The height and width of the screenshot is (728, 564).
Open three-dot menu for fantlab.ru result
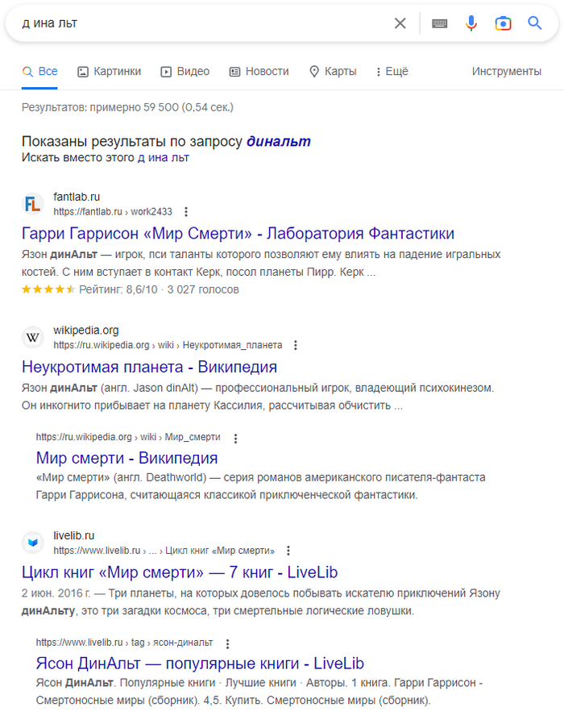point(186,212)
